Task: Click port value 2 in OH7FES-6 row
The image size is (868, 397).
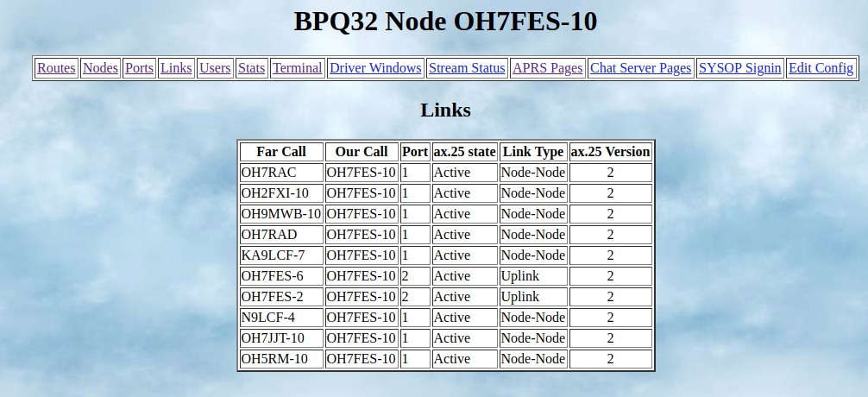Action: tap(415, 275)
